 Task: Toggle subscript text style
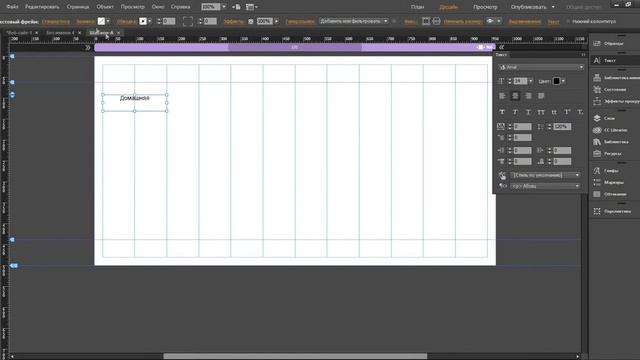tap(580, 112)
